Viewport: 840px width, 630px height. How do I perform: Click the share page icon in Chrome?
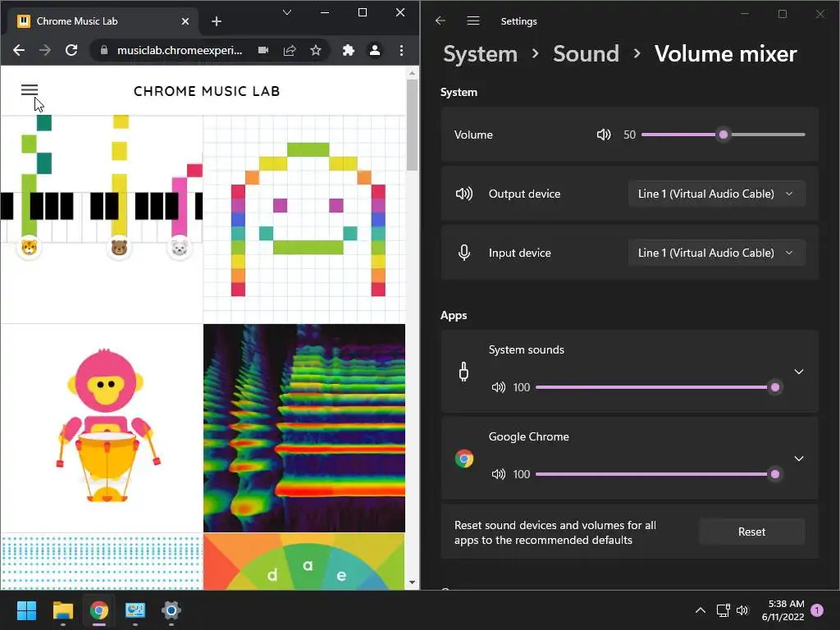(290, 50)
